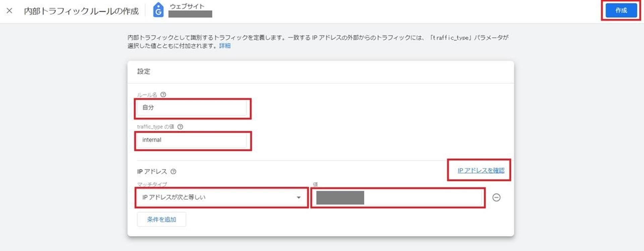
Task: Click the ルール名 field containing 自分
Action: click(x=192, y=108)
